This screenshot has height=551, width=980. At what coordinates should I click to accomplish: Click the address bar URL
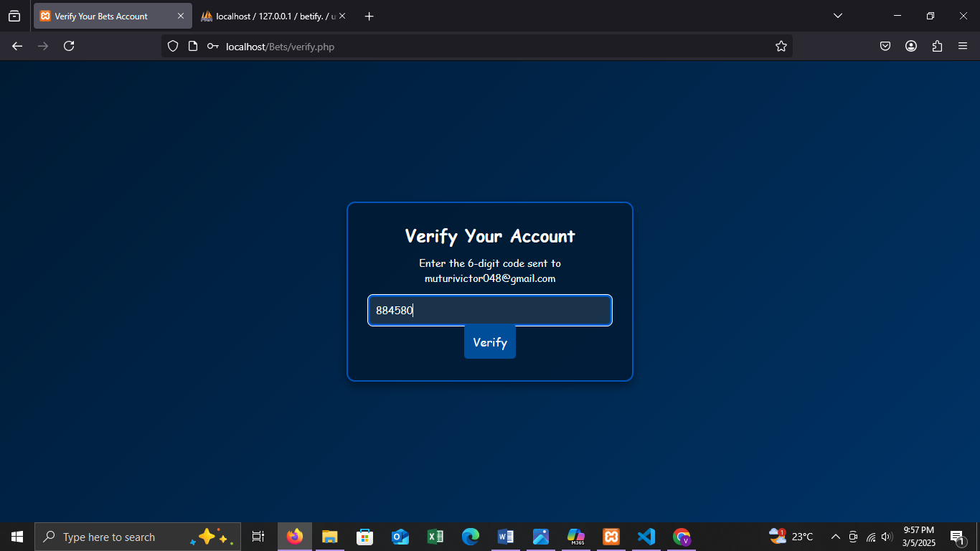click(x=280, y=47)
